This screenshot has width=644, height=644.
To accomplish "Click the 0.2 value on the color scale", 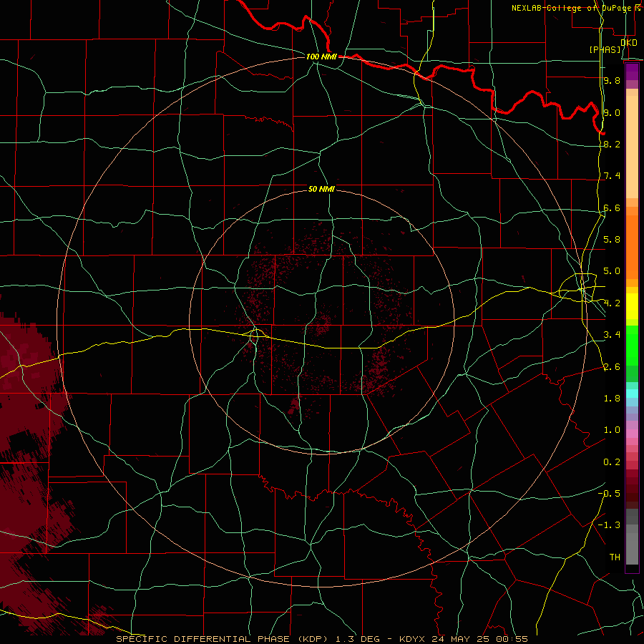I will [612, 462].
